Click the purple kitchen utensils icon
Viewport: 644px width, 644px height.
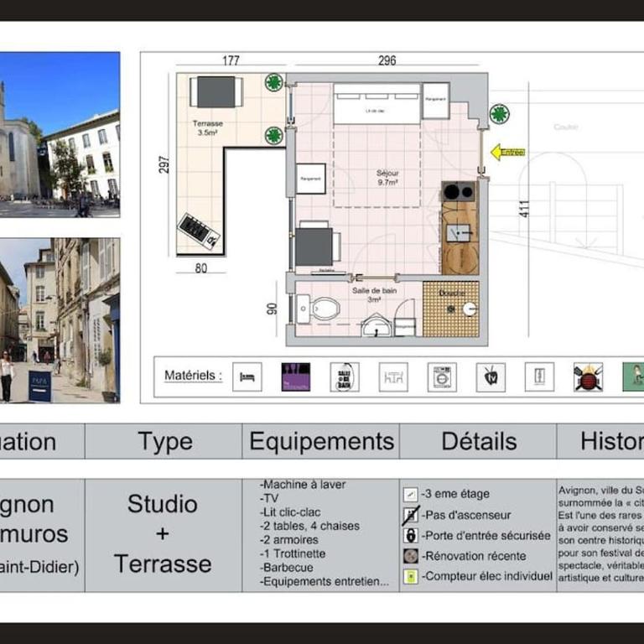pos(296,377)
